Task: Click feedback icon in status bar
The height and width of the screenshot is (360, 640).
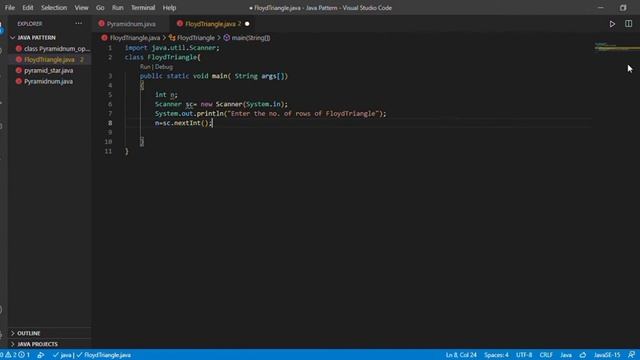Action: click(x=631, y=355)
